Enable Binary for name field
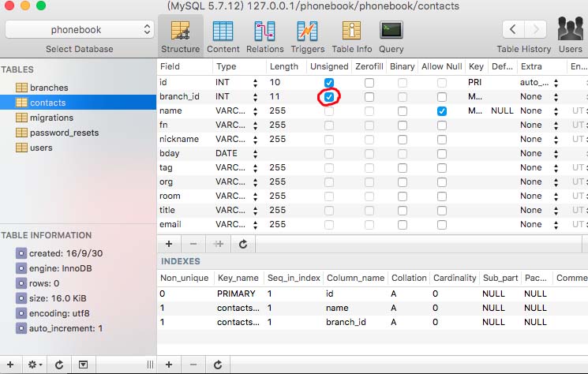The width and height of the screenshot is (588, 374). tap(403, 111)
